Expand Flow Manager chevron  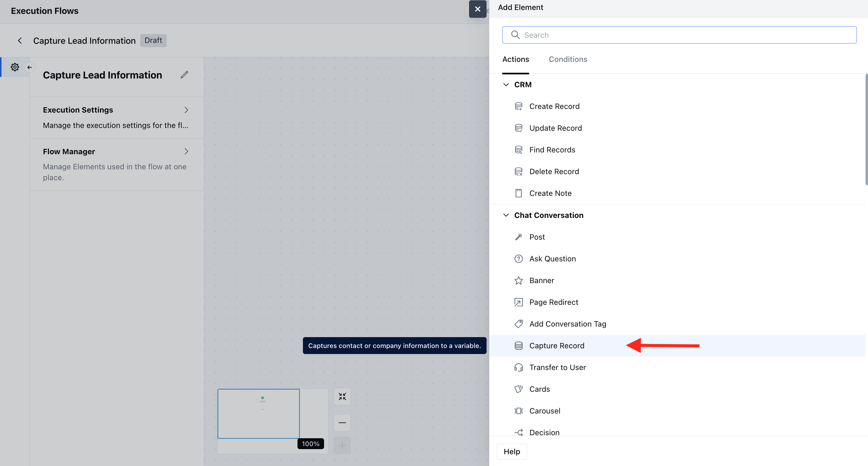186,152
